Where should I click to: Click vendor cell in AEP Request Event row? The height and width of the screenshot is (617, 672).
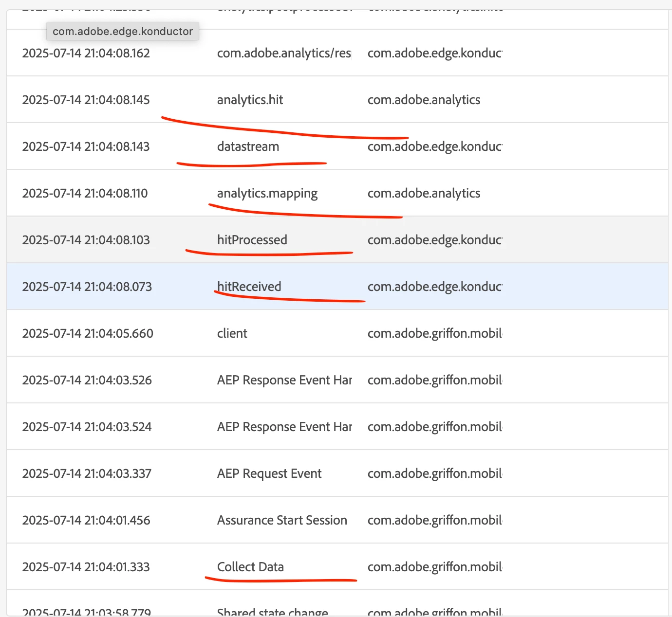pyautogui.click(x=435, y=473)
